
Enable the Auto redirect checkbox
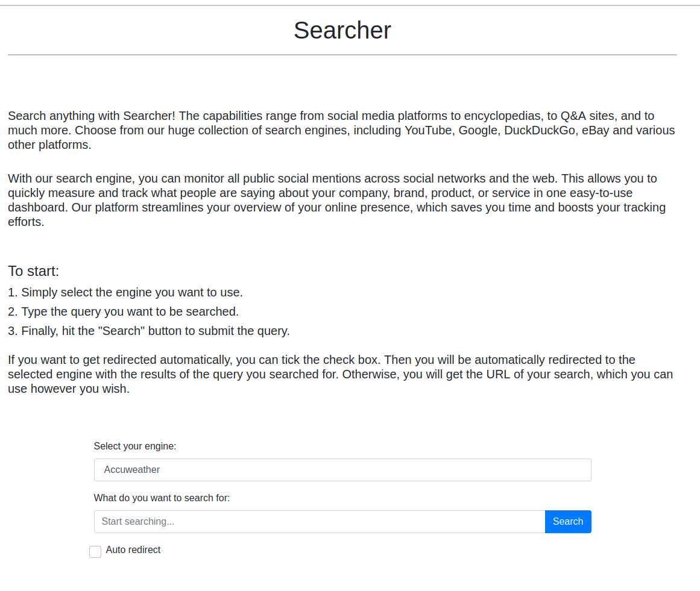point(95,552)
